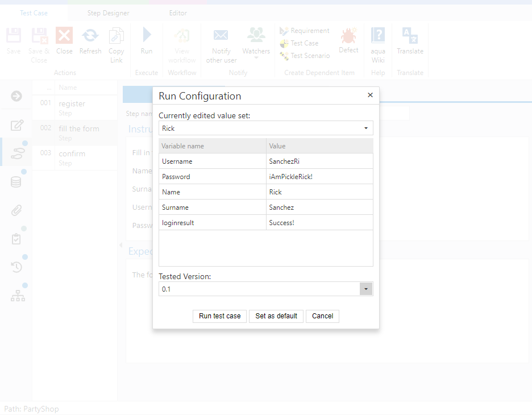This screenshot has width=532, height=415.
Task: Open the Watchers tool
Action: pyautogui.click(x=256, y=35)
